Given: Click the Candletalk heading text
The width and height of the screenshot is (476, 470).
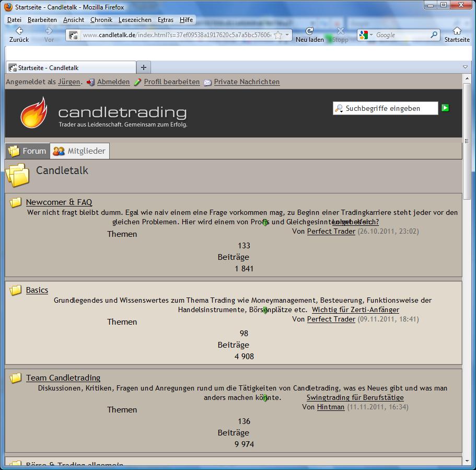Looking at the screenshot, I should (62, 170).
